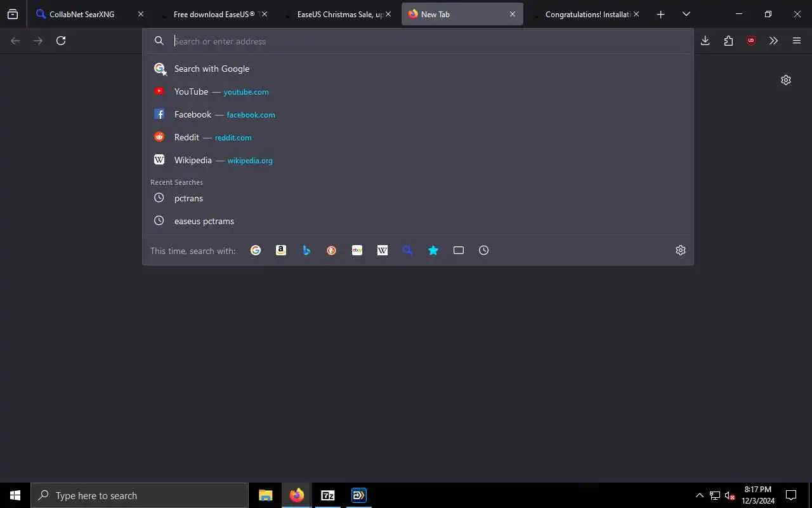Image resolution: width=812 pixels, height=508 pixels.
Task: Show more toolbar tools chevron
Action: 773,41
